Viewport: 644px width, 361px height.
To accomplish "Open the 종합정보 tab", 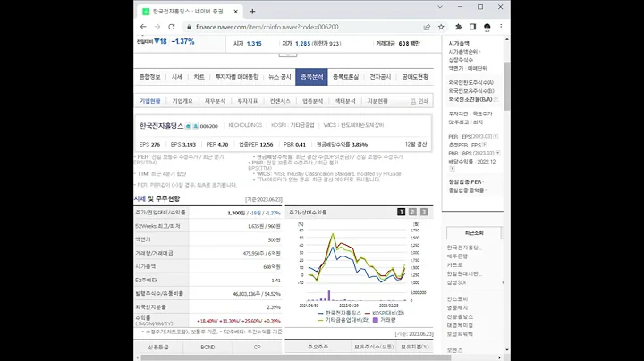I will coord(150,77).
